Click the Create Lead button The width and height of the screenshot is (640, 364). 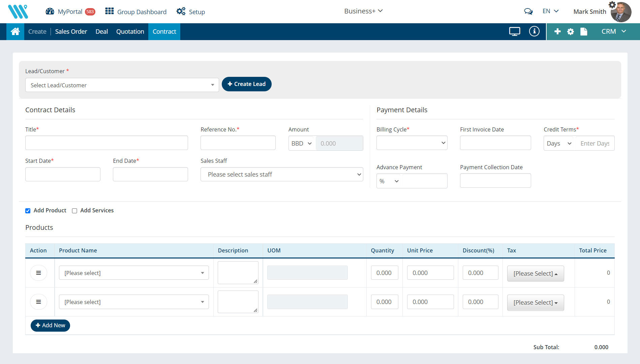tap(246, 84)
